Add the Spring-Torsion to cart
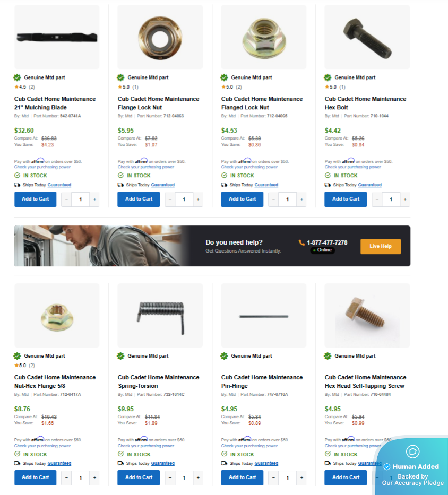Viewport: 448px width, 495px height. point(139,477)
